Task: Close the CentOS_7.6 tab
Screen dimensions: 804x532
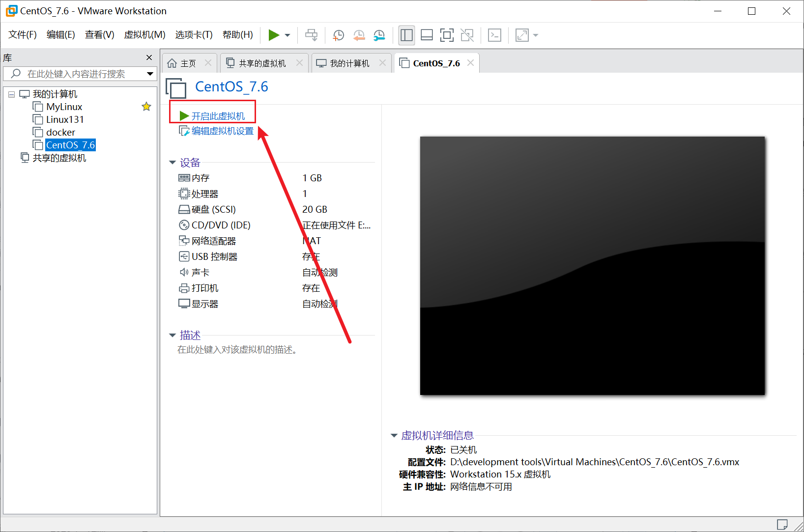Action: 470,63
